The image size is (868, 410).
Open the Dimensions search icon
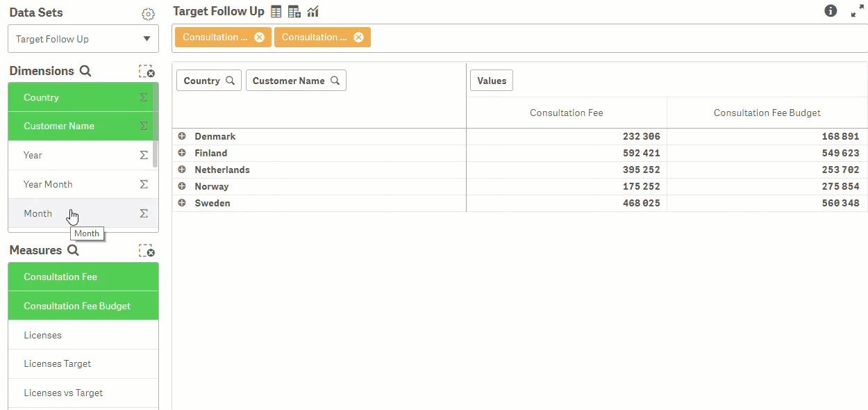pos(85,71)
